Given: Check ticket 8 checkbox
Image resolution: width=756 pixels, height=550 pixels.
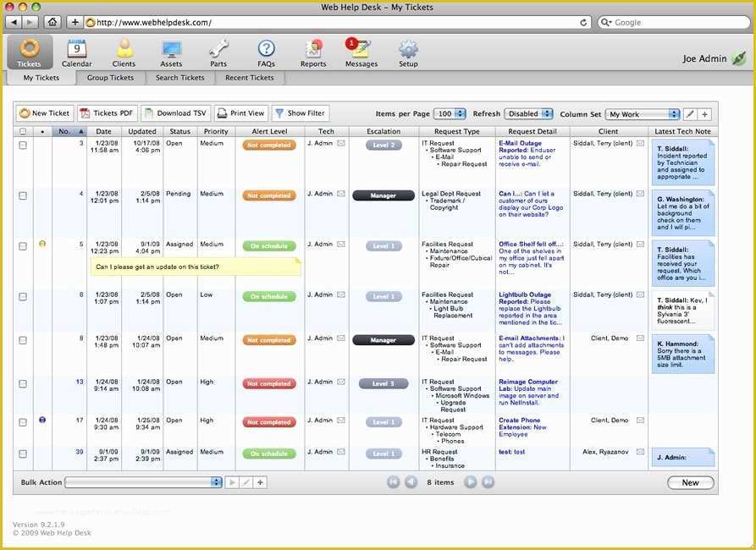Looking at the screenshot, I should [23, 340].
